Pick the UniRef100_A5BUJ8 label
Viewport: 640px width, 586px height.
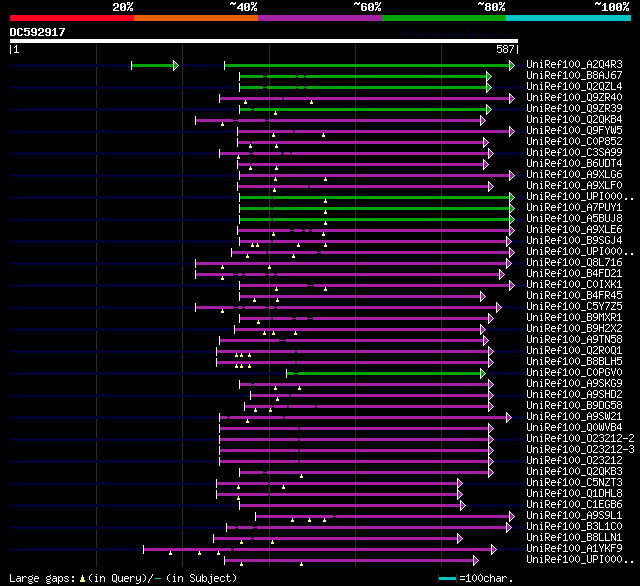tap(574, 219)
